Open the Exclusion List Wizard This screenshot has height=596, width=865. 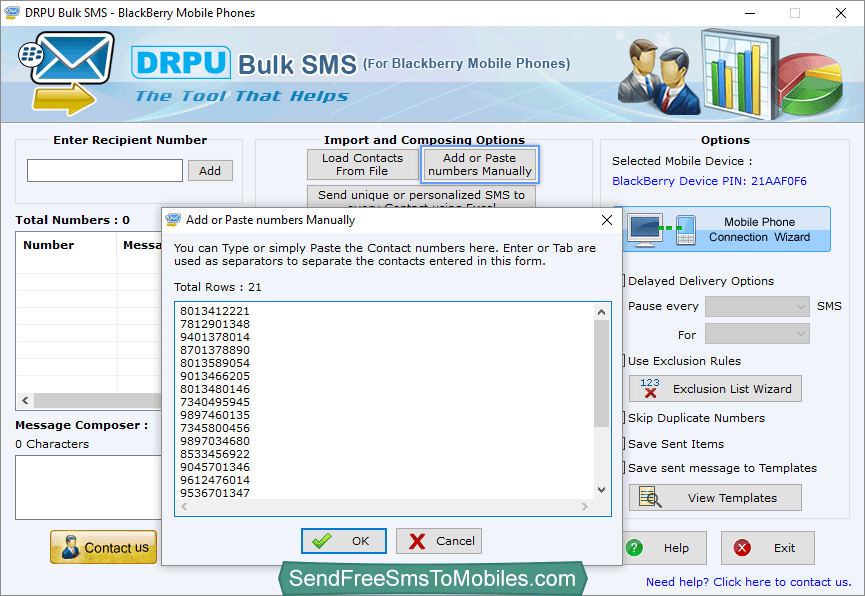(715, 389)
